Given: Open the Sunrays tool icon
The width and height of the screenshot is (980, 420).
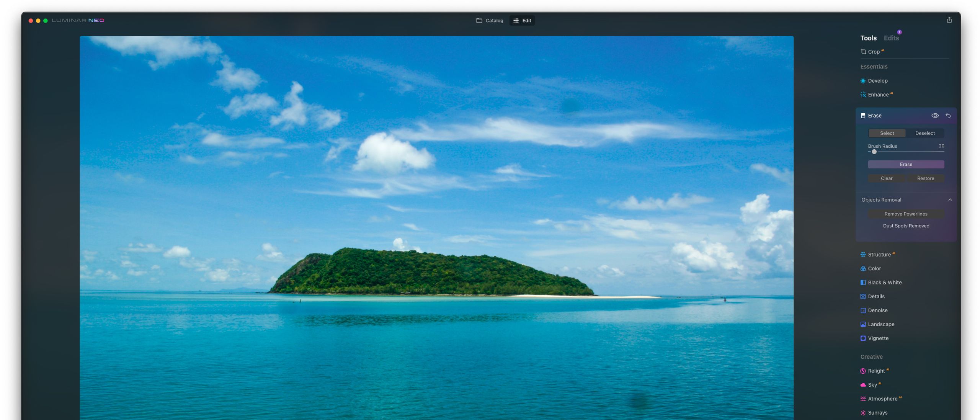Looking at the screenshot, I should pos(863,413).
